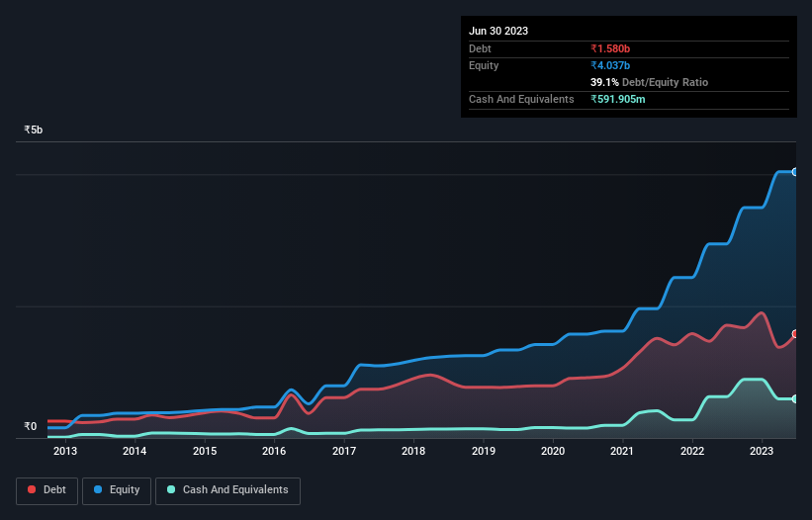
Task: Click the 39.1% Debt/Equity Ratio text
Action: 649,82
